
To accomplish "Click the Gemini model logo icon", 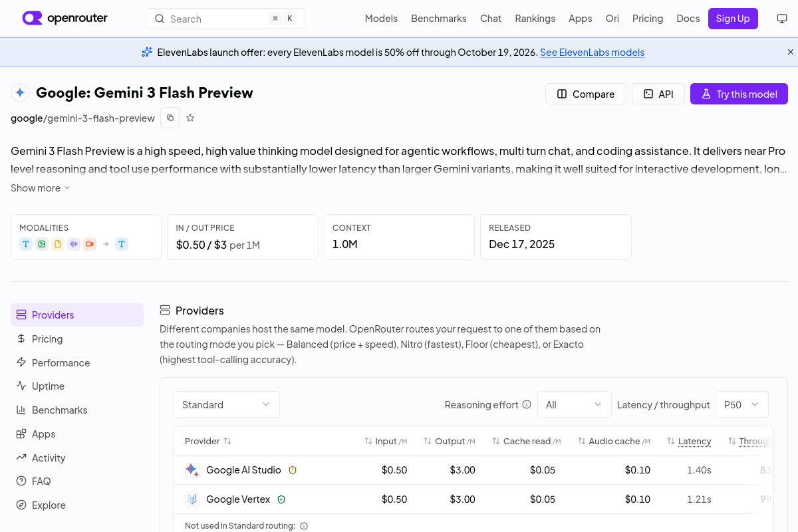I will [x=20, y=92].
